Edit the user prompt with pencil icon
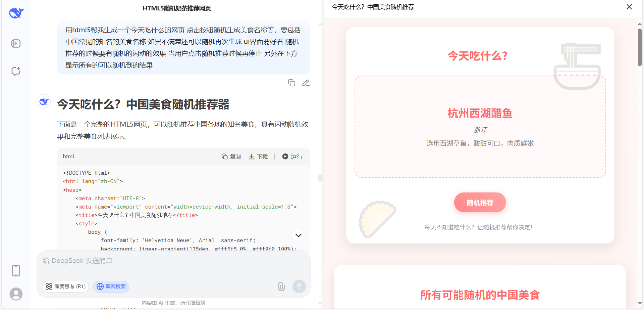Viewport: 644px width, 310px height. click(x=306, y=83)
